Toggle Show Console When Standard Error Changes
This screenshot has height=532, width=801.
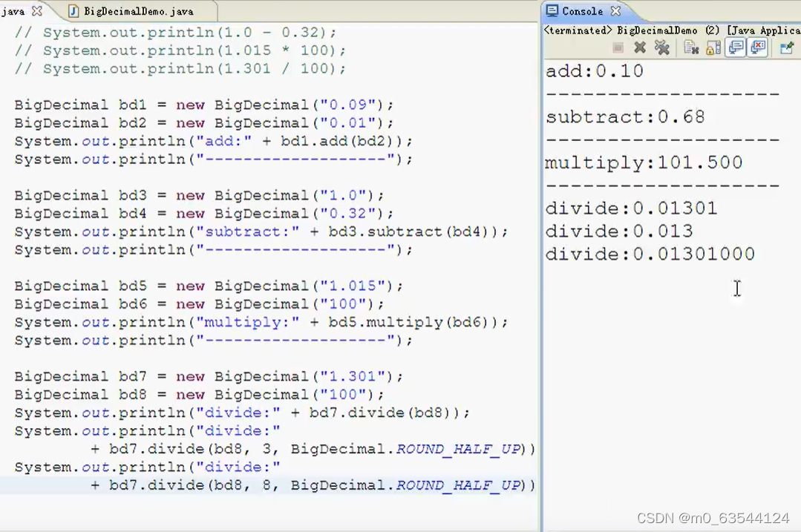click(x=758, y=47)
